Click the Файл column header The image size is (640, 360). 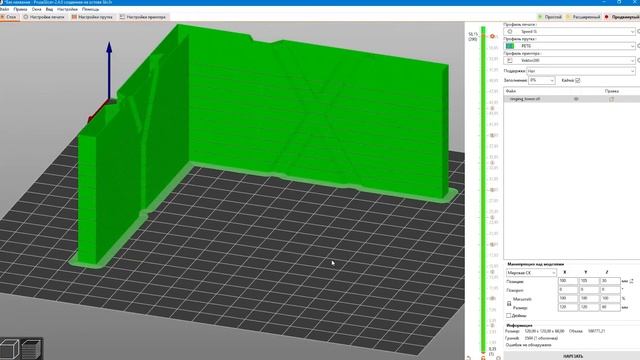click(x=511, y=91)
